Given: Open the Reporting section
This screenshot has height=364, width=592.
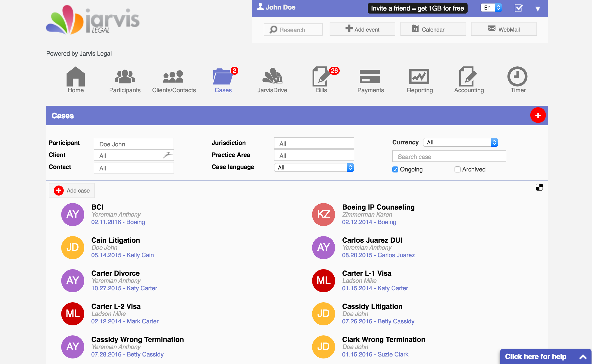Looking at the screenshot, I should [419, 80].
